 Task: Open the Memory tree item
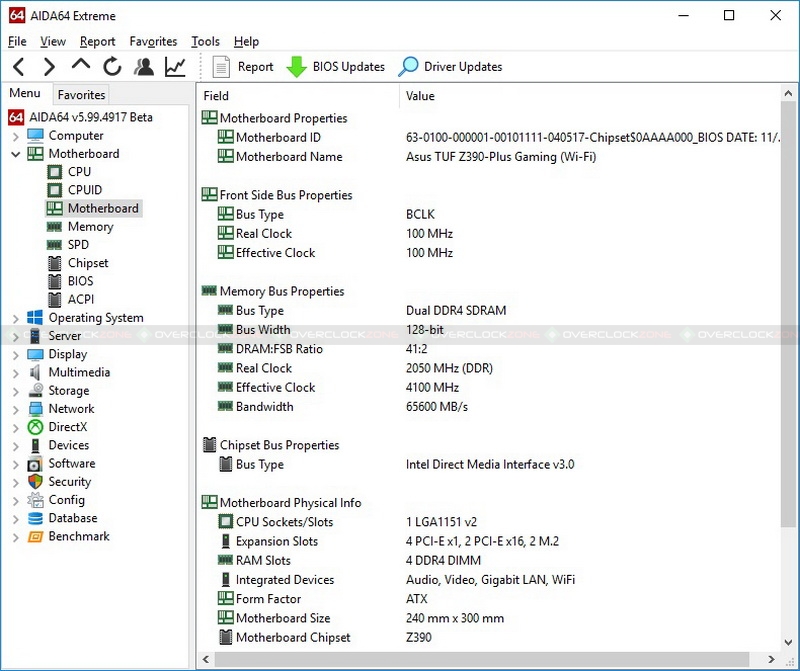pyautogui.click(x=90, y=227)
